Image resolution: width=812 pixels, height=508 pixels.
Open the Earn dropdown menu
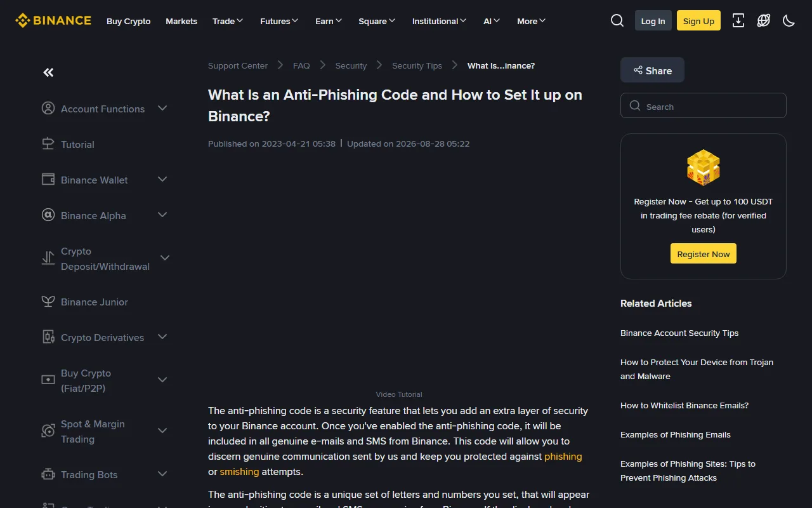[x=329, y=21]
